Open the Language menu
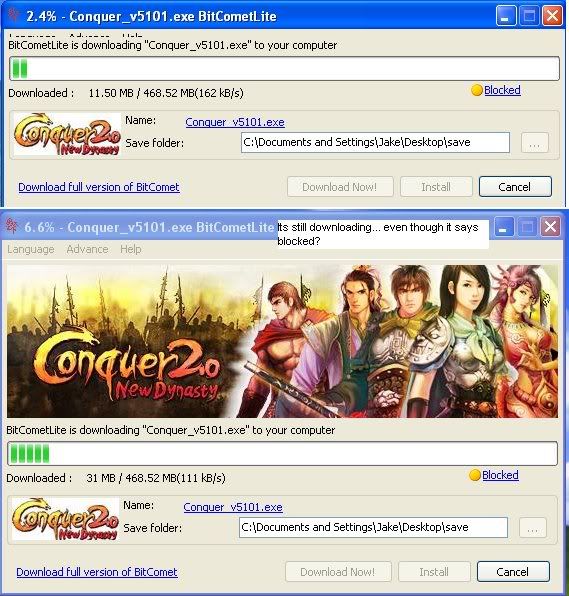This screenshot has height=596, width=569. (x=30, y=249)
